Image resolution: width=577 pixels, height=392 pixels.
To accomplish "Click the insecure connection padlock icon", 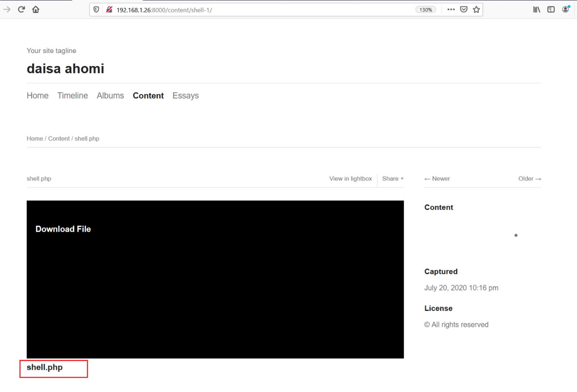I will [109, 10].
